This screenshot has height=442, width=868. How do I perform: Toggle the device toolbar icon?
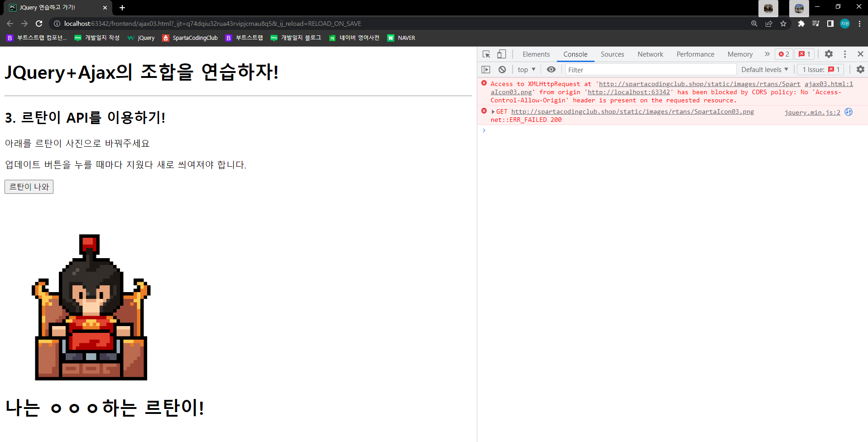pyautogui.click(x=501, y=54)
